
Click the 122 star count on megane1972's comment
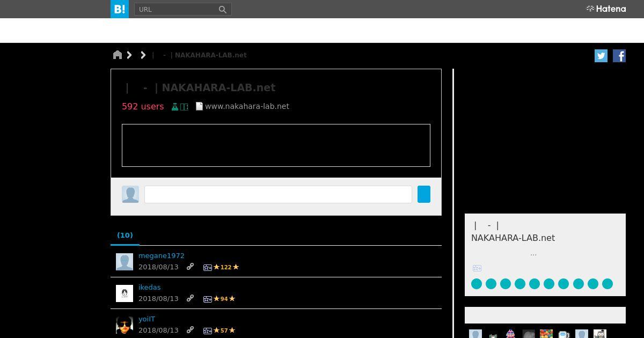coord(226,267)
